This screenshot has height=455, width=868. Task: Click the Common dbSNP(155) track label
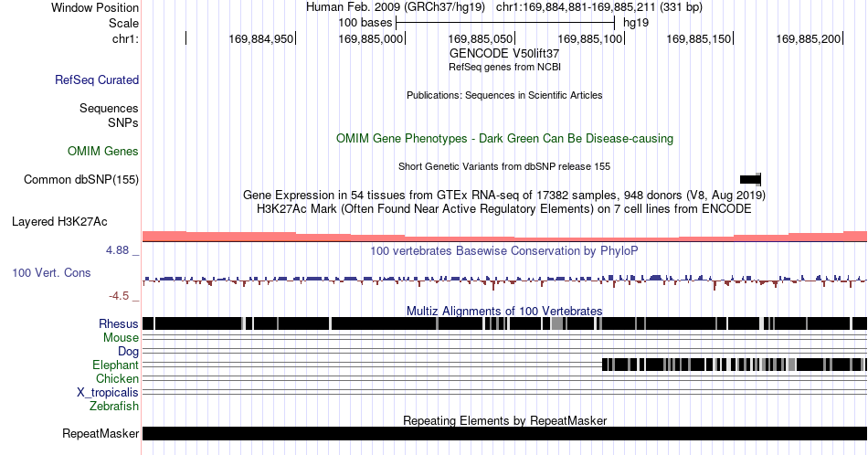(81, 179)
